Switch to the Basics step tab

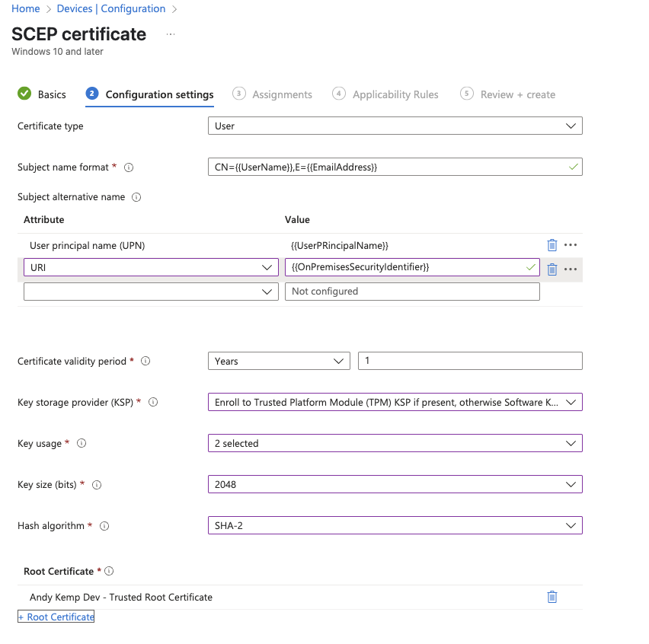pyautogui.click(x=42, y=94)
